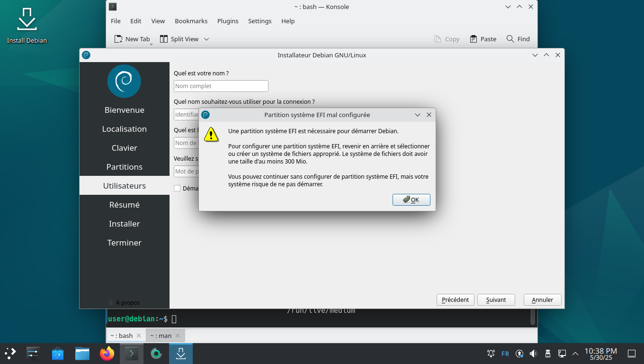Select the Bienvenue step in sidebar
This screenshot has width=644, height=364.
click(x=125, y=110)
